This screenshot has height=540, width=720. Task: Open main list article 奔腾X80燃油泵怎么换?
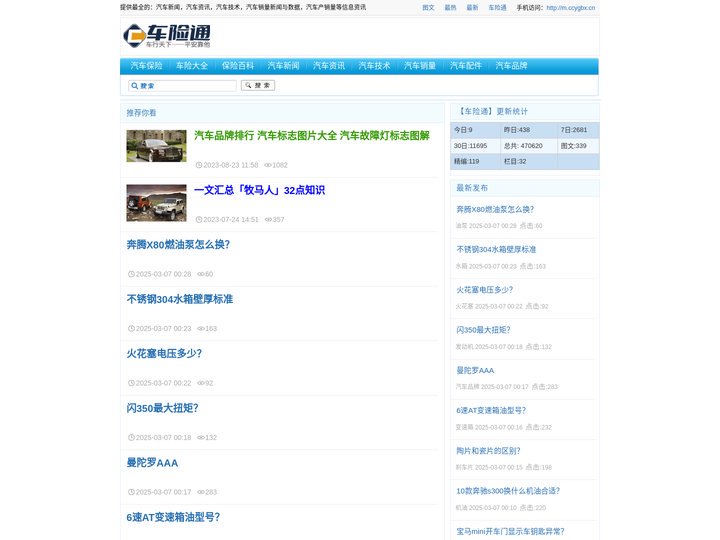click(x=178, y=245)
